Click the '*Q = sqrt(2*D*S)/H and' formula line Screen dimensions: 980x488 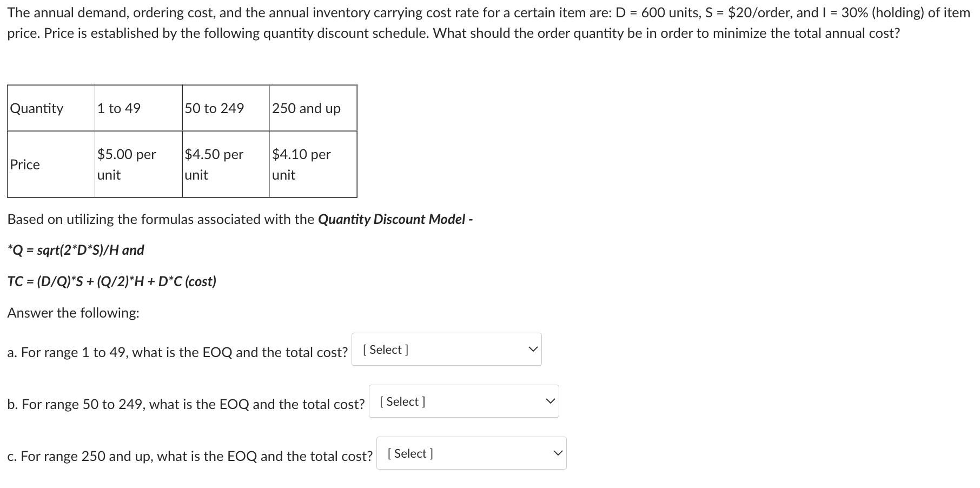(76, 250)
